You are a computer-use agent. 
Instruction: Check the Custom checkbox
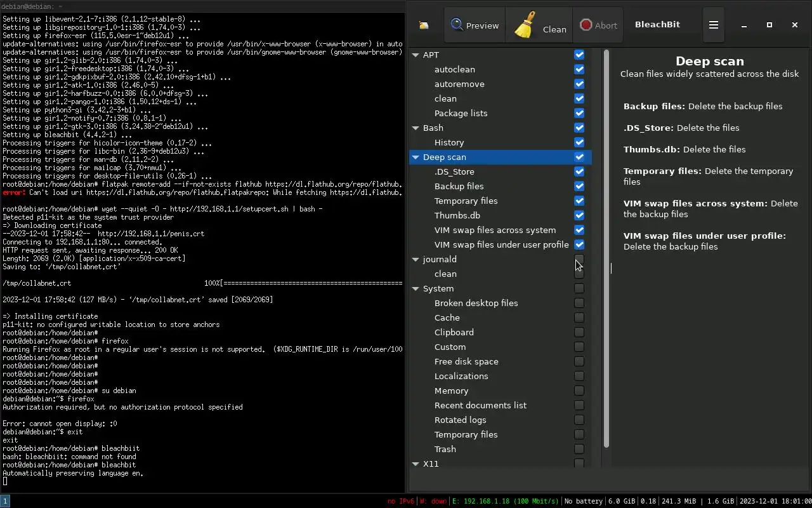[579, 347]
